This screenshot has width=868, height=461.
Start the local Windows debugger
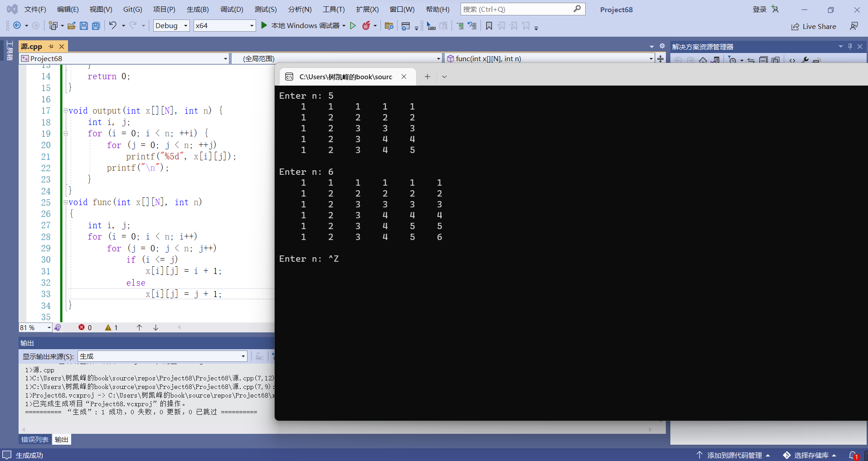(x=301, y=26)
